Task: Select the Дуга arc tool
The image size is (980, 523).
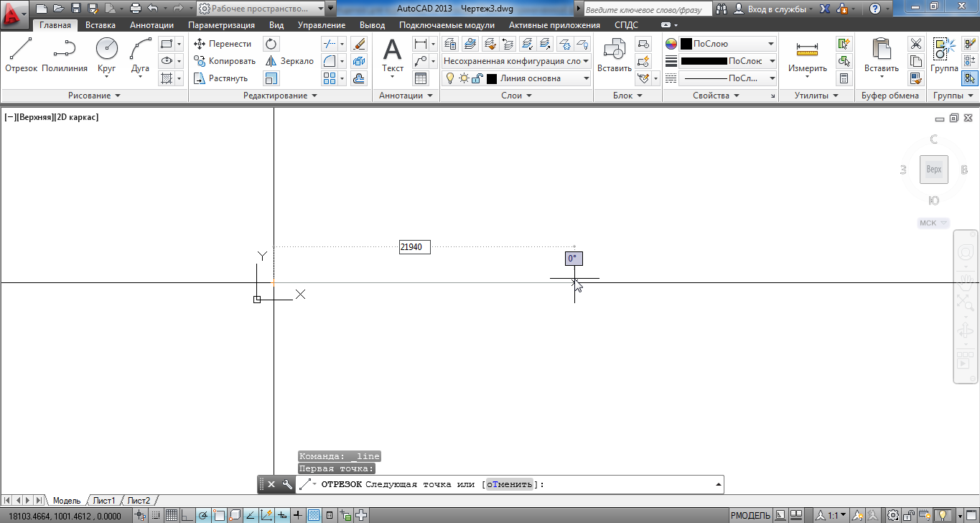Action: [x=140, y=55]
